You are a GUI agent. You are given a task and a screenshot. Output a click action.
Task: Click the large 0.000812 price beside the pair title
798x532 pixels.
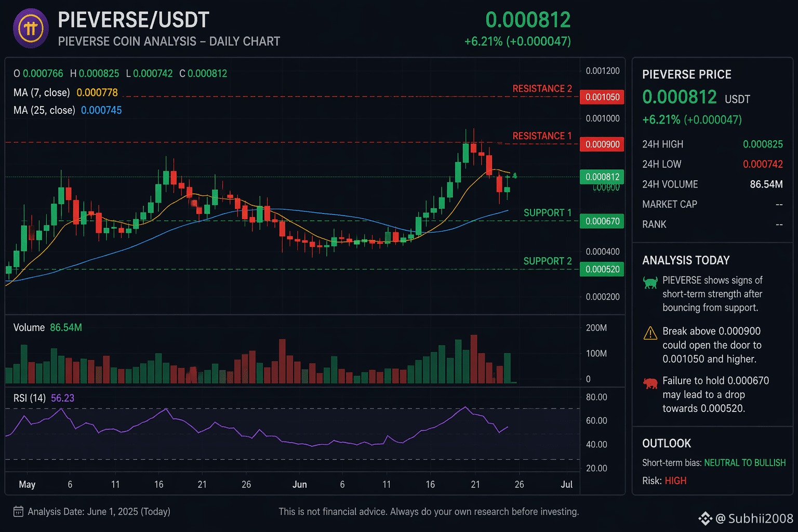pos(528,20)
